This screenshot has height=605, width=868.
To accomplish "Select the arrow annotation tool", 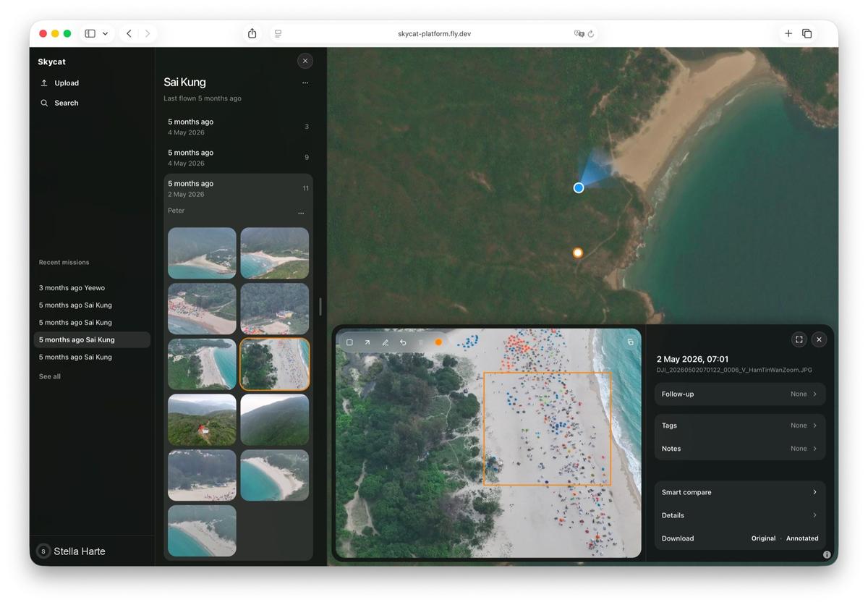I will tap(367, 342).
